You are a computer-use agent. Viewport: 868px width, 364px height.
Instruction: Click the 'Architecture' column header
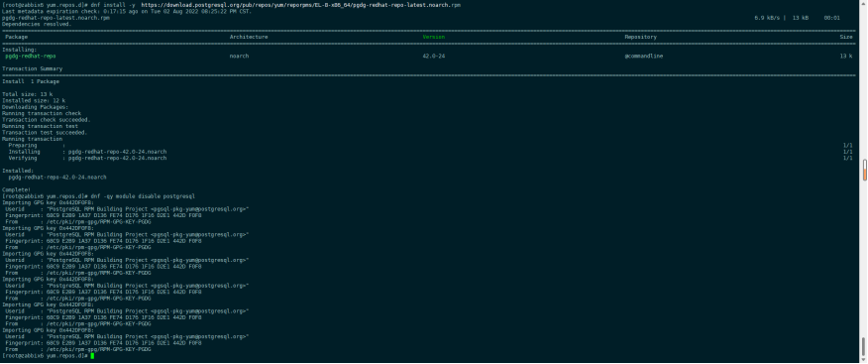[x=249, y=37]
